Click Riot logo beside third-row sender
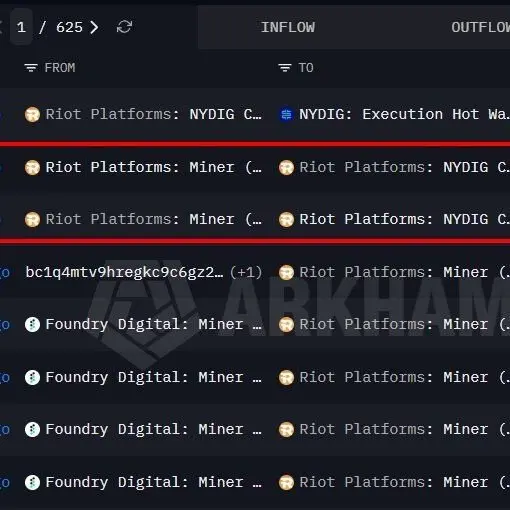Viewport: 510px width, 510px height. [x=32, y=219]
